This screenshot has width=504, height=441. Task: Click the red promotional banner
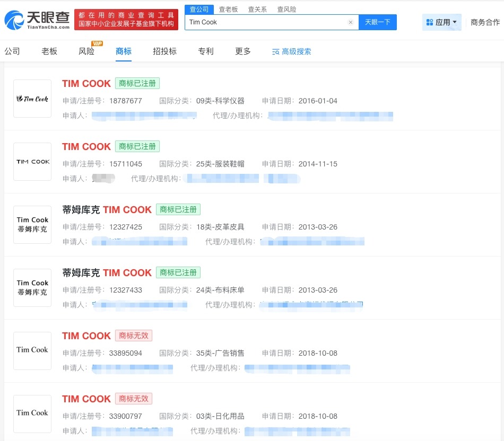click(x=126, y=20)
